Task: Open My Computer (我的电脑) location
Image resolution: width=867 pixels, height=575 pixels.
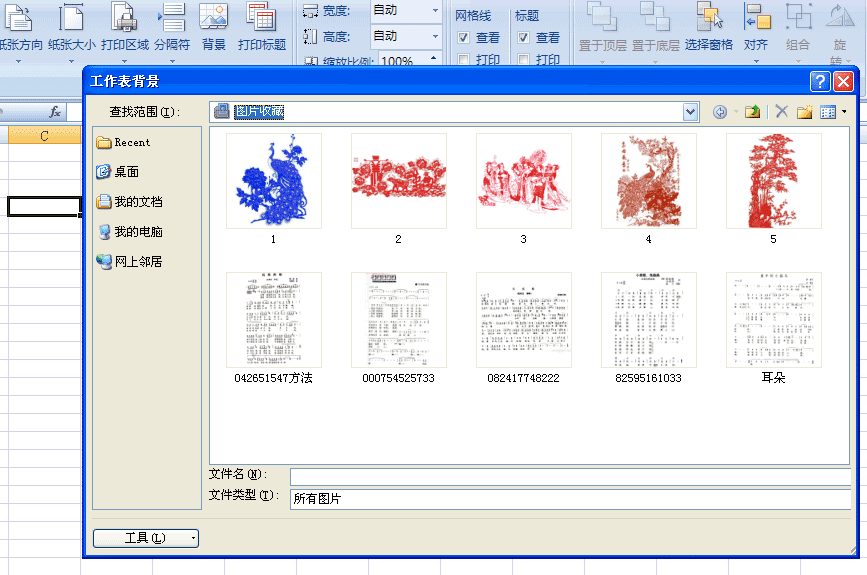Action: [x=129, y=232]
